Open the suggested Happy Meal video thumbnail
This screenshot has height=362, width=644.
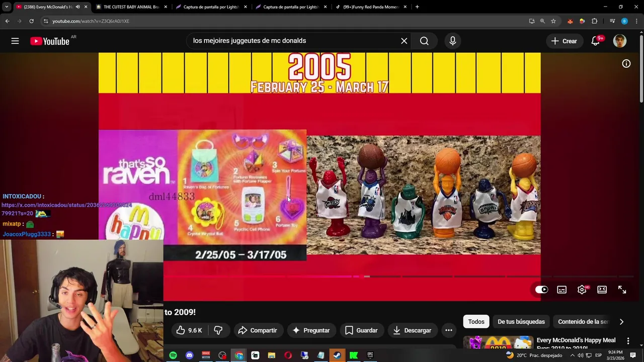tap(498, 342)
